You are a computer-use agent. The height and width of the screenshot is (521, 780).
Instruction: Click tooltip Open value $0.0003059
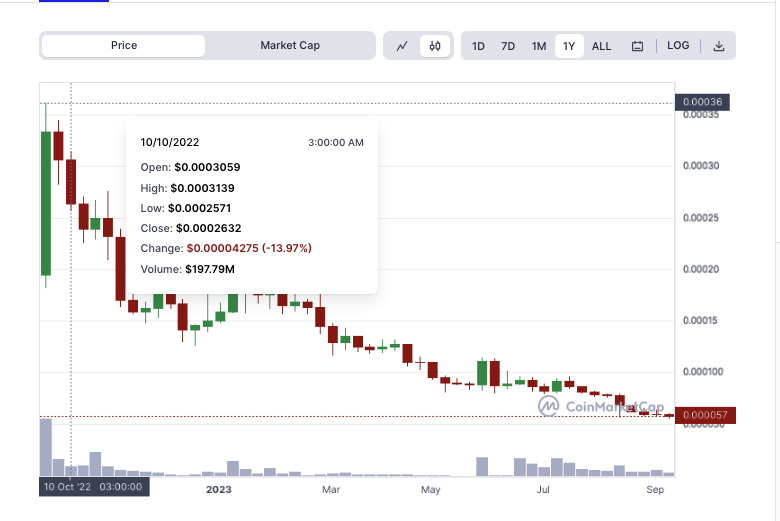(x=207, y=167)
